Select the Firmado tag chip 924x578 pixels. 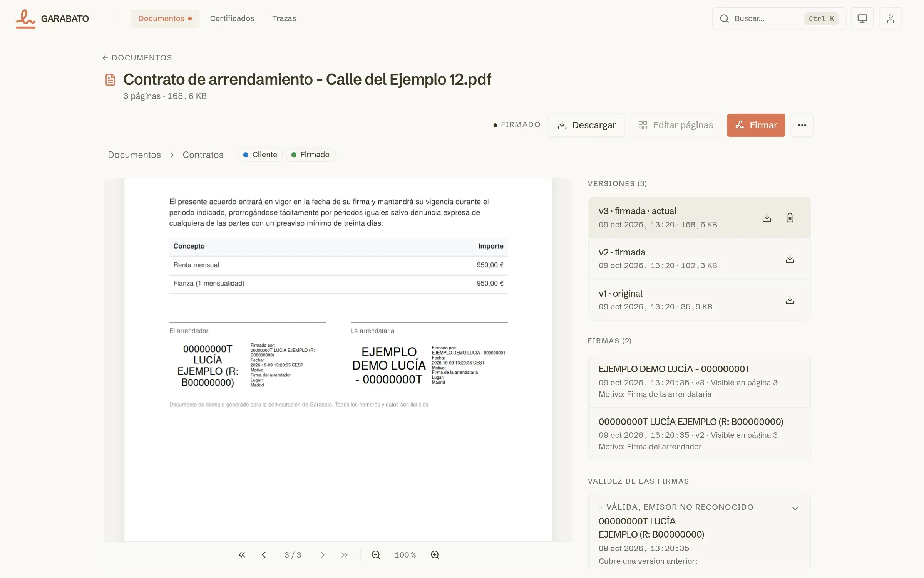tap(310, 155)
